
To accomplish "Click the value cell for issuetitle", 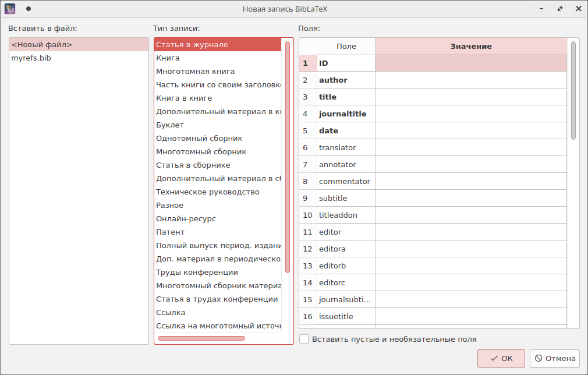I will click(x=471, y=316).
